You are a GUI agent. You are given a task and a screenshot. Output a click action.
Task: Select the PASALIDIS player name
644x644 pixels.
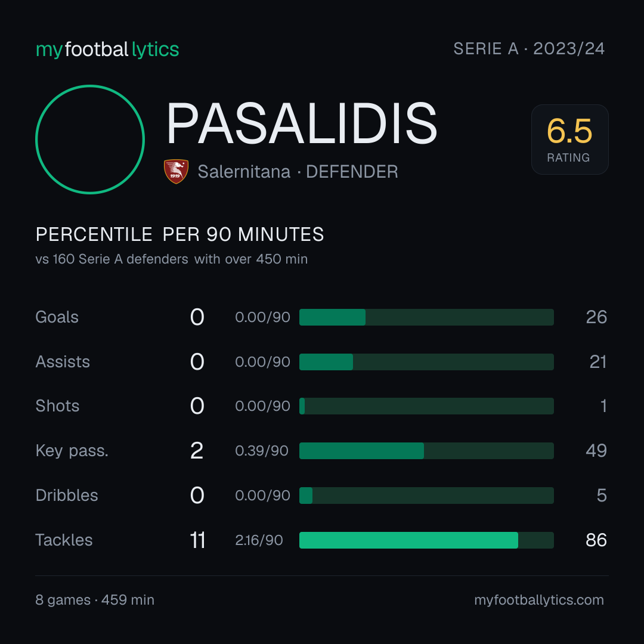[x=302, y=123]
